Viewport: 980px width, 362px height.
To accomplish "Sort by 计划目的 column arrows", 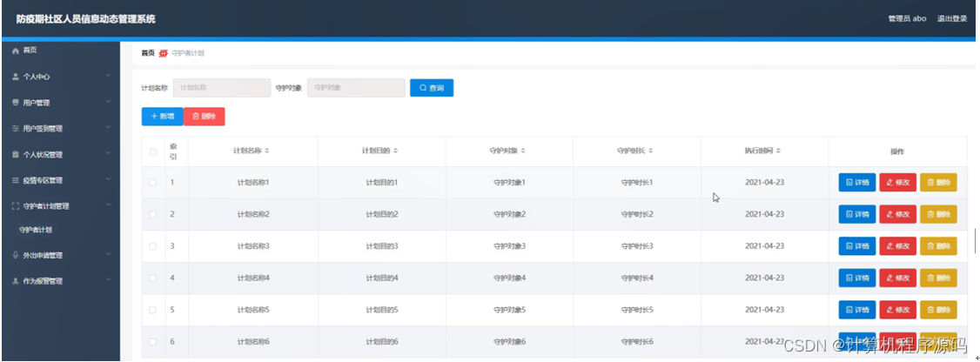I will 395,151.
